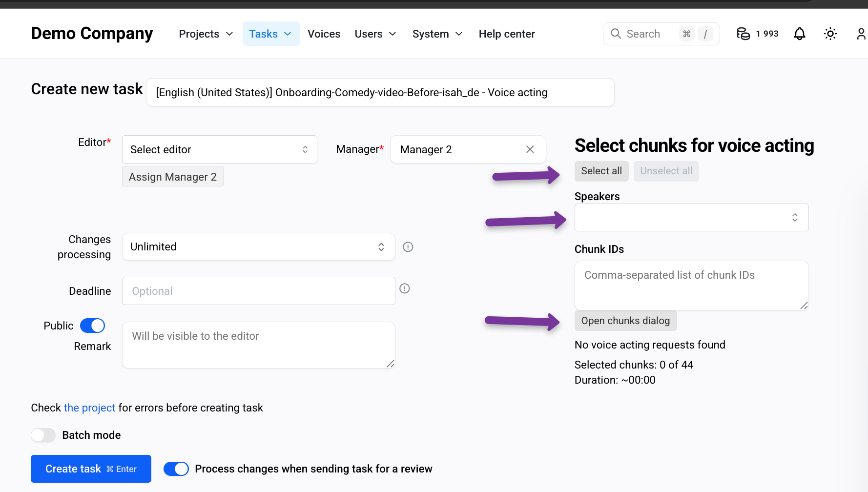Expand the Projects menu

click(x=206, y=34)
